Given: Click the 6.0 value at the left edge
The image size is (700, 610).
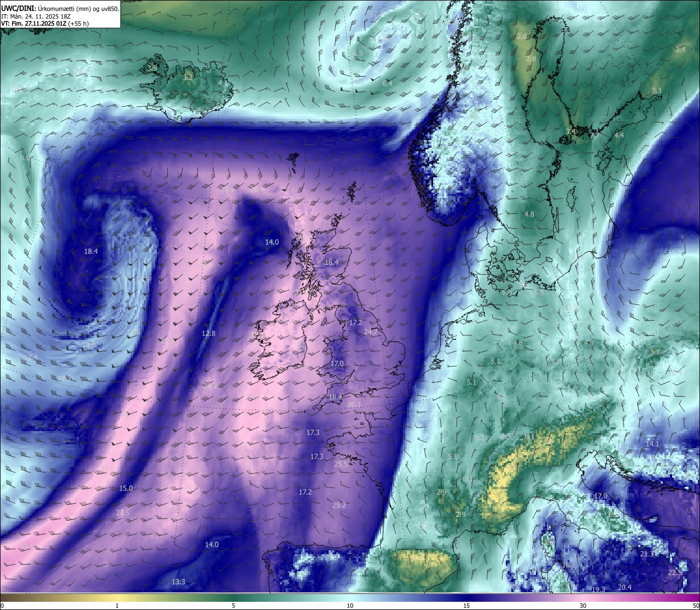Looking at the screenshot, I should coord(25,158).
